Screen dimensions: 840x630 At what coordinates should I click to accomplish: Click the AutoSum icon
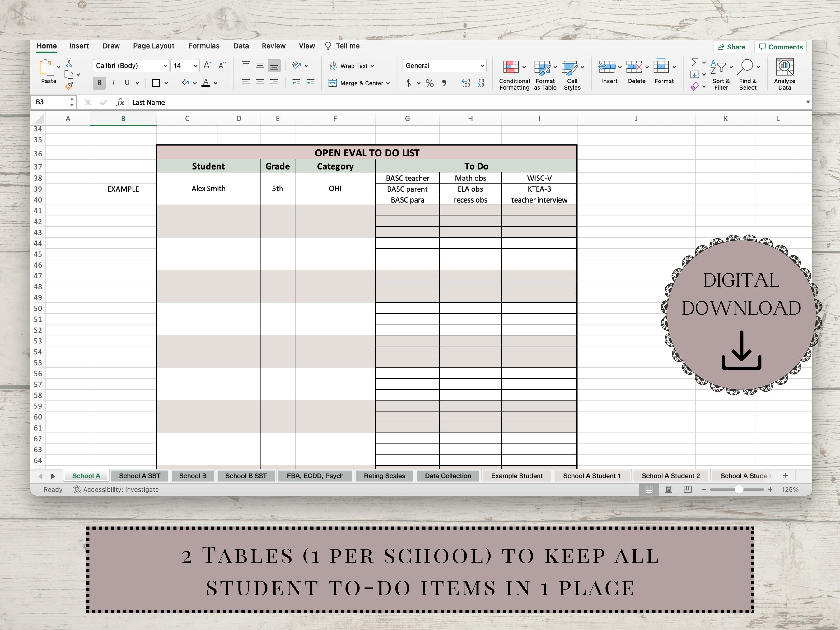[695, 62]
